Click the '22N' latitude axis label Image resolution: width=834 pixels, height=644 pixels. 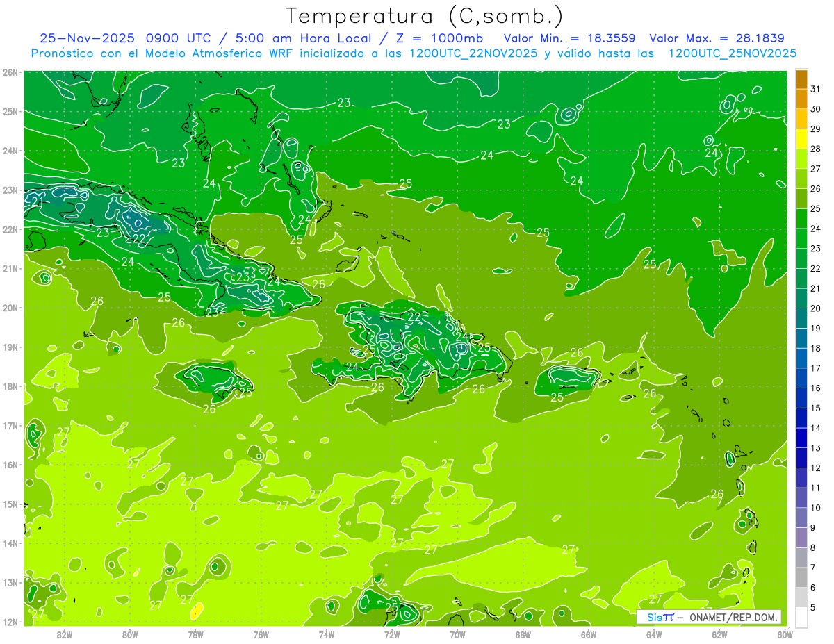tap(11, 229)
